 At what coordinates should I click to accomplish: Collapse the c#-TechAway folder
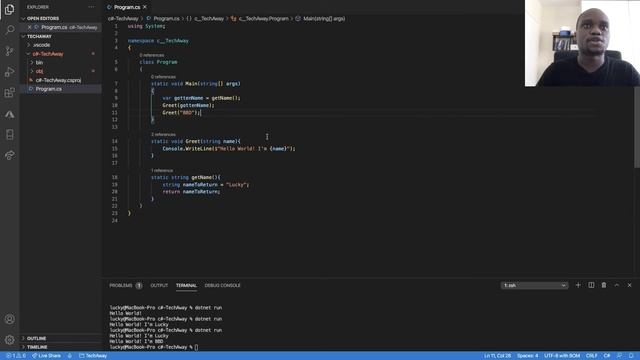point(48,54)
